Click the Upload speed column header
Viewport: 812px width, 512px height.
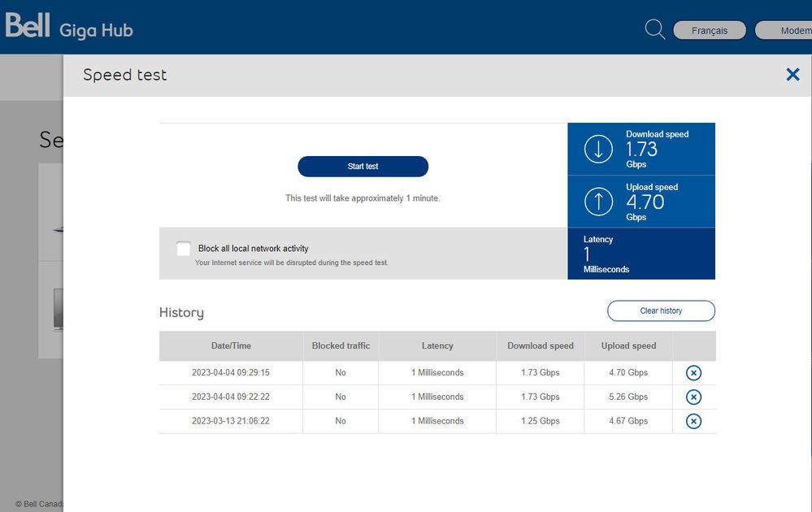coord(628,346)
